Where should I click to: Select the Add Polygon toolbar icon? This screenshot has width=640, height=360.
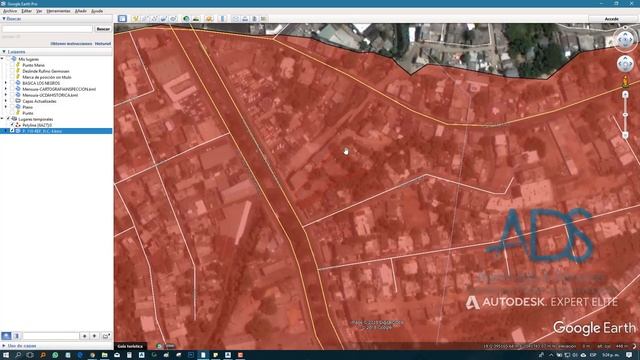pyautogui.click(x=145, y=19)
